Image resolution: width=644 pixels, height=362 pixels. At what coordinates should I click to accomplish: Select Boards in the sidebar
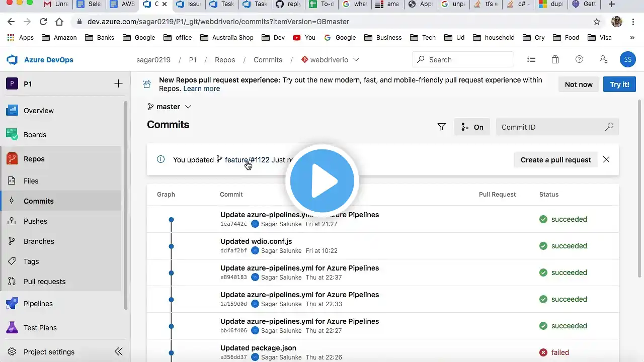click(x=61, y=134)
